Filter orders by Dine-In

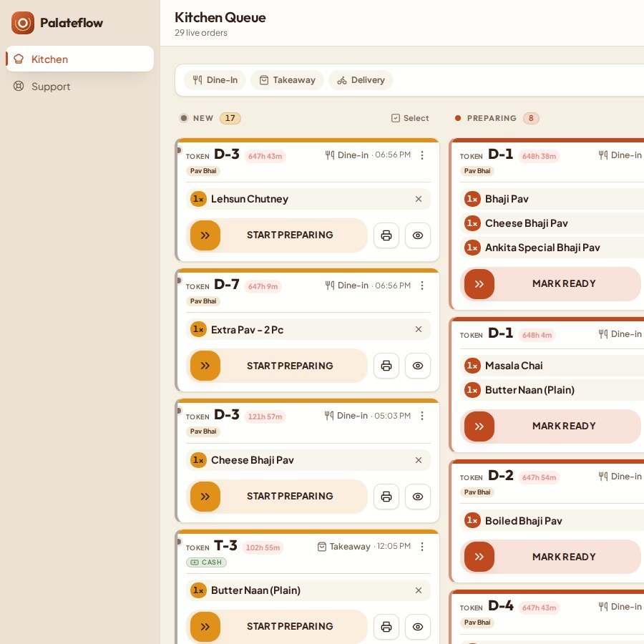(x=215, y=80)
